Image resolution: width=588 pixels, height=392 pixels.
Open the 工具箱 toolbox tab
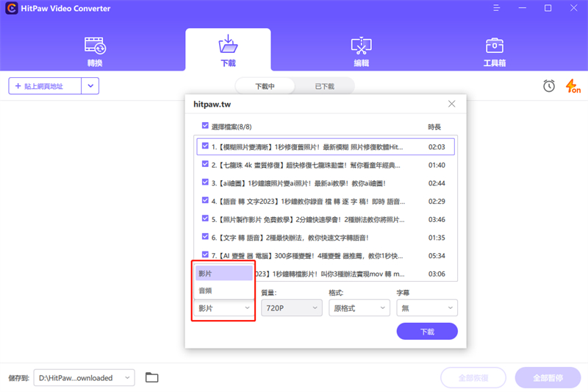click(494, 51)
